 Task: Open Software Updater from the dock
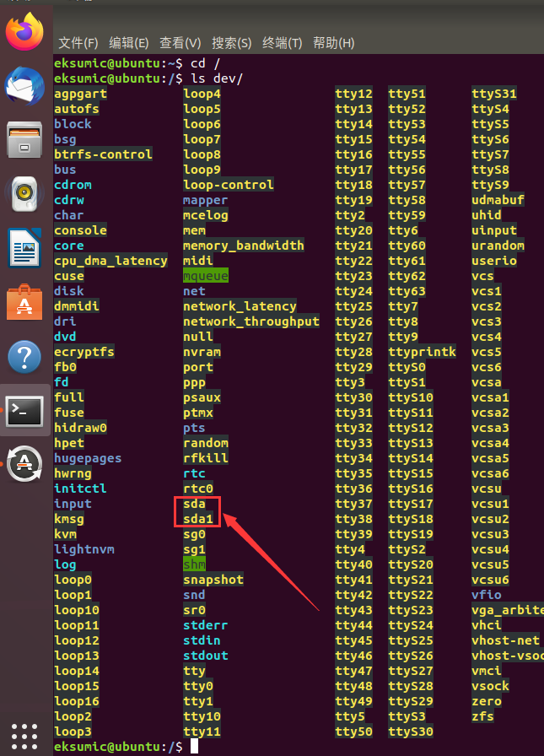point(25,464)
